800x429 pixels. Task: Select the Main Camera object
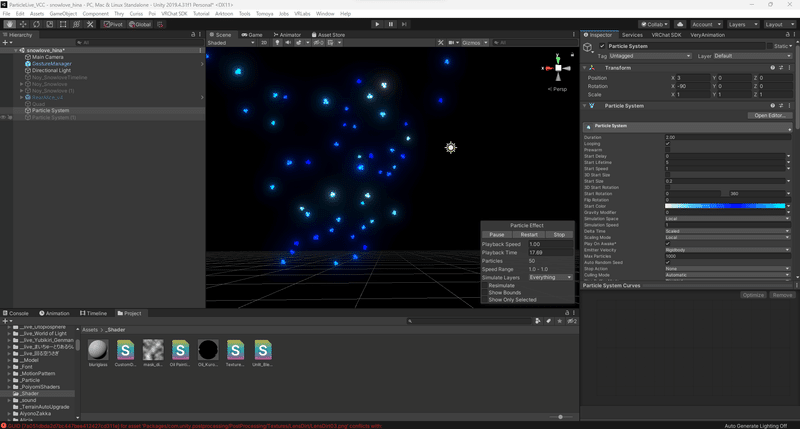pyautogui.click(x=47, y=57)
